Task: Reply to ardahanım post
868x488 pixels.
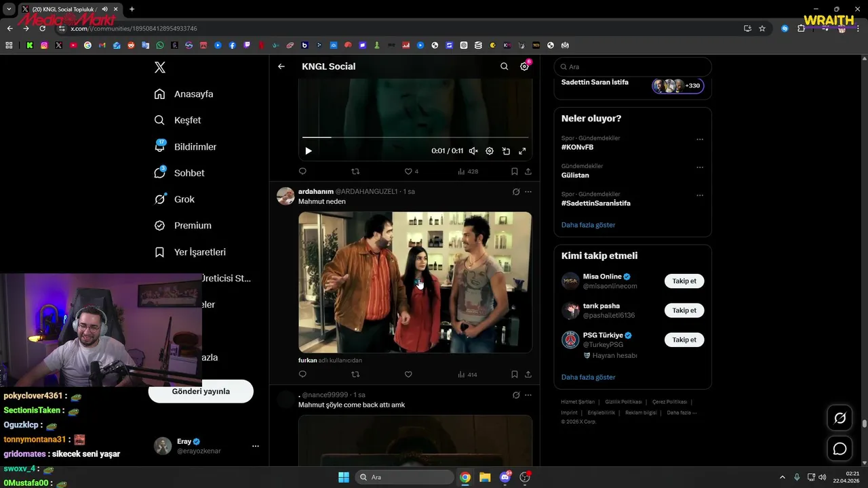Action: click(x=302, y=374)
